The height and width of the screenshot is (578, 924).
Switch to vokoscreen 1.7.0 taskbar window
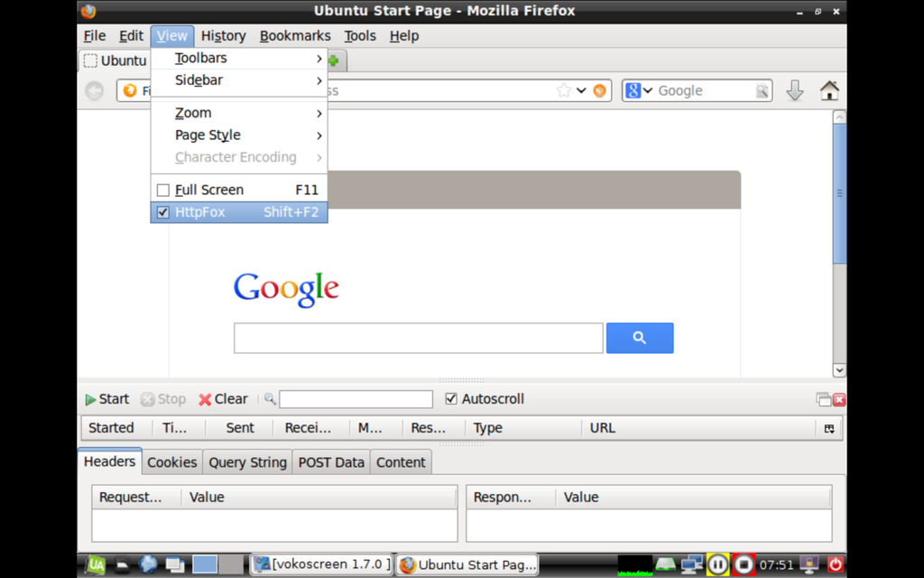tap(322, 564)
